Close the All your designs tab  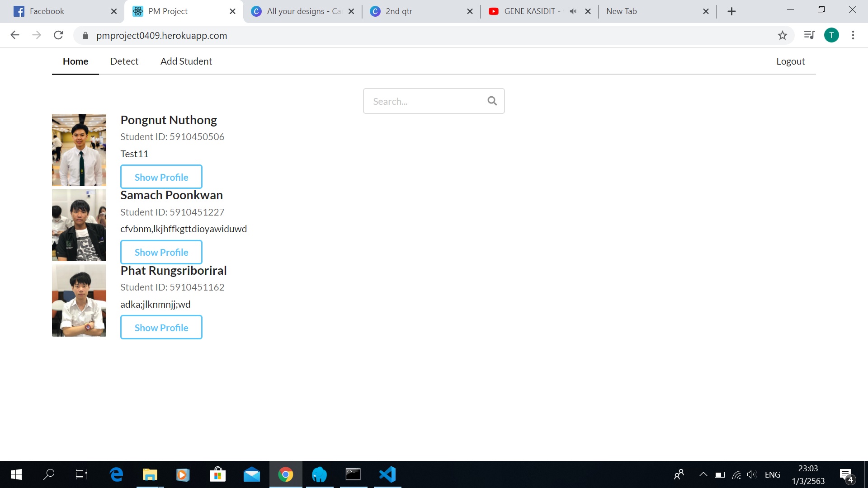point(351,11)
